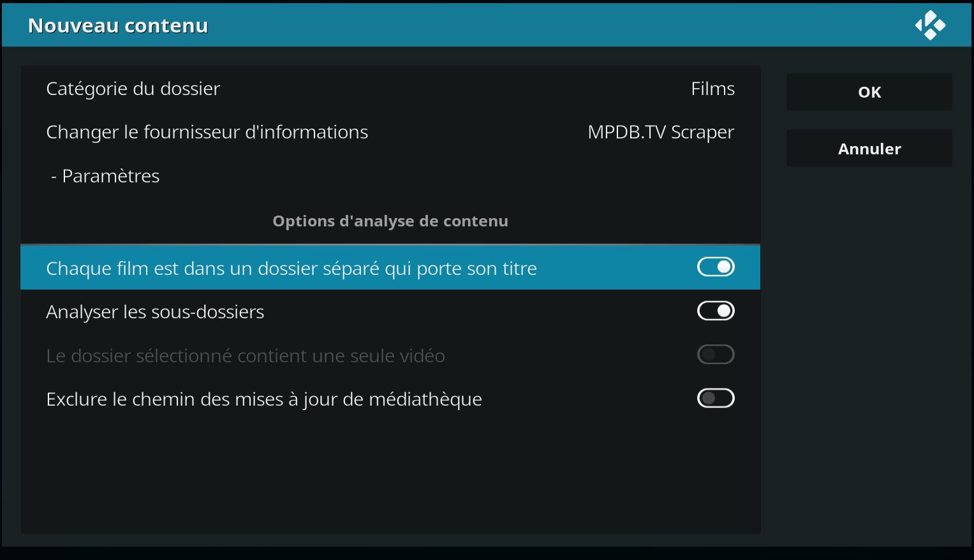This screenshot has width=974, height=560.
Task: Click the Le dossier sélectionné contient une seule vidéo label
Action: 246,355
